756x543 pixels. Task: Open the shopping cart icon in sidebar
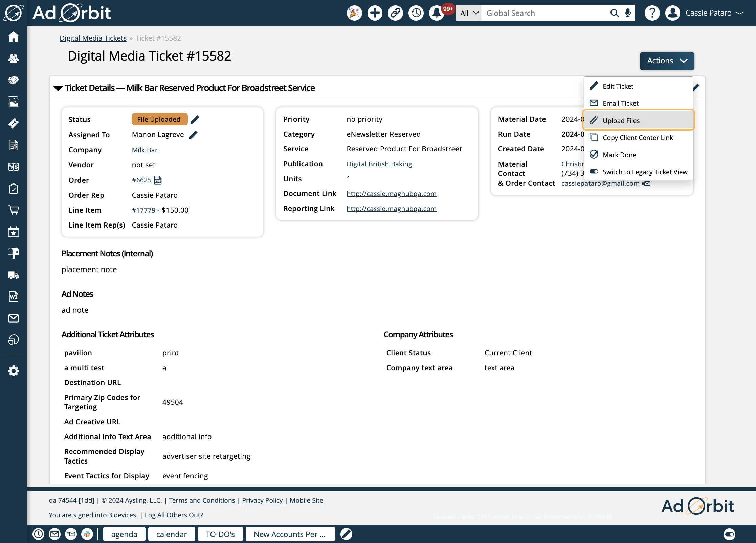pos(14,210)
